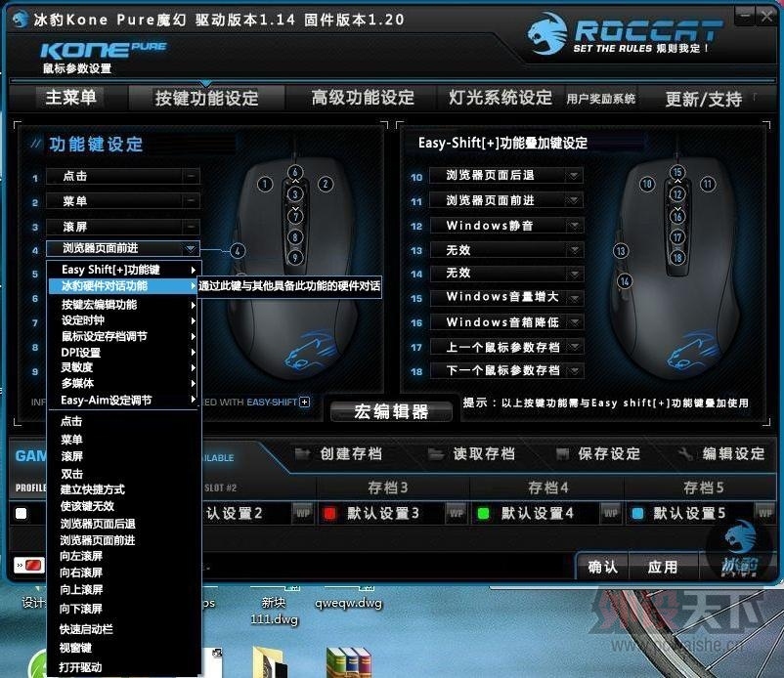Open 用户奖励系统 tab

(600, 99)
